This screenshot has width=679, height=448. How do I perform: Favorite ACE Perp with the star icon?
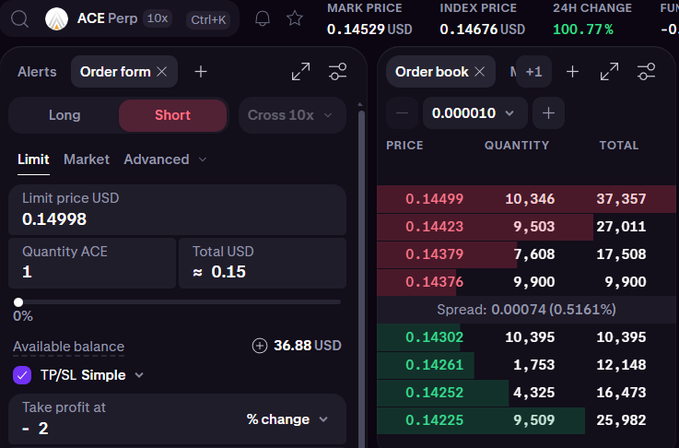coord(295,19)
